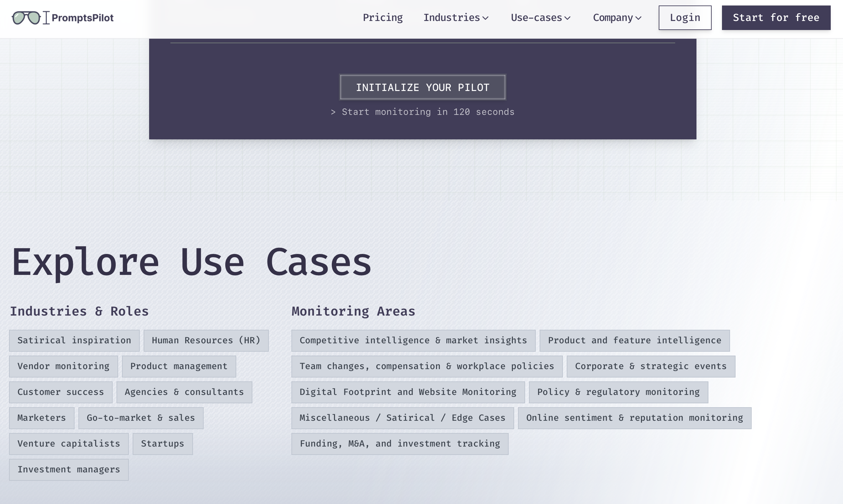The width and height of the screenshot is (843, 504).
Task: Select Policy & regulatory monitoring area
Action: pos(618,392)
